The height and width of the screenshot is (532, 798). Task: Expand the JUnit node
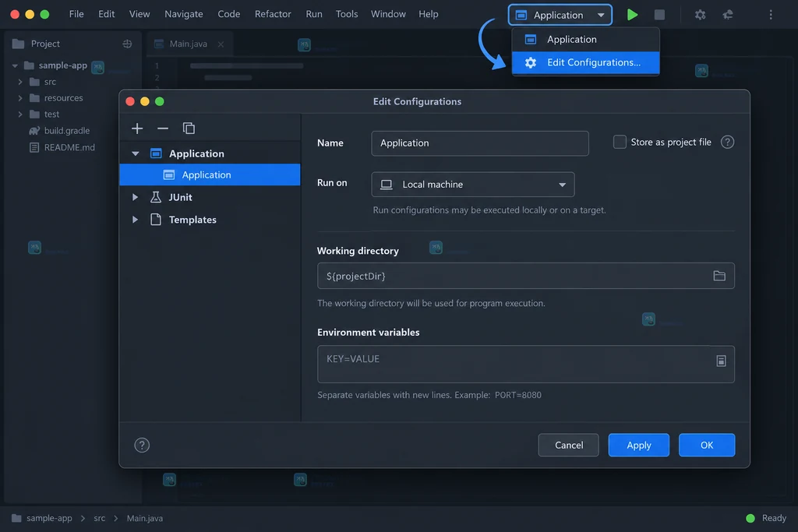point(135,197)
